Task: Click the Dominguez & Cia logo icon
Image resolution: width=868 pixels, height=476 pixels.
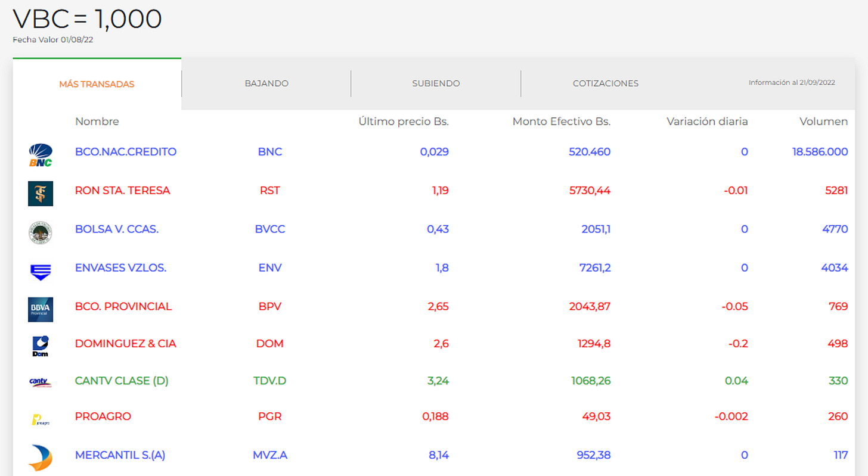Action: click(x=41, y=346)
